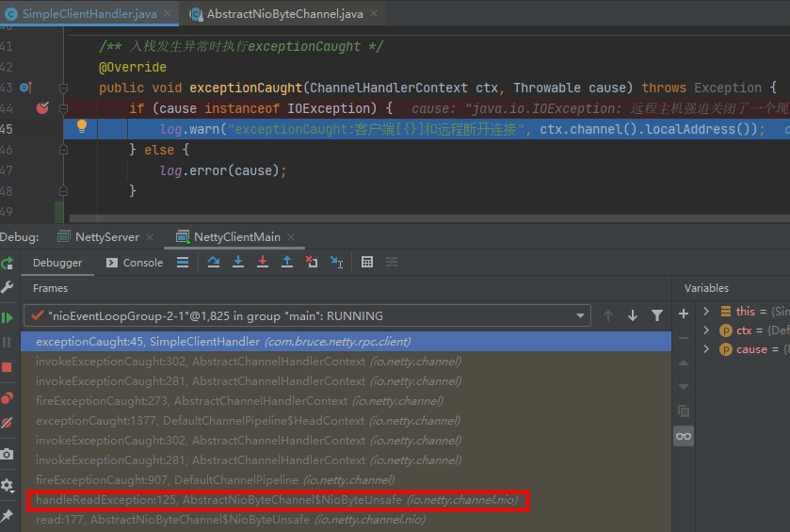Image resolution: width=790 pixels, height=532 pixels.
Task: Open the Console tab
Action: click(135, 263)
